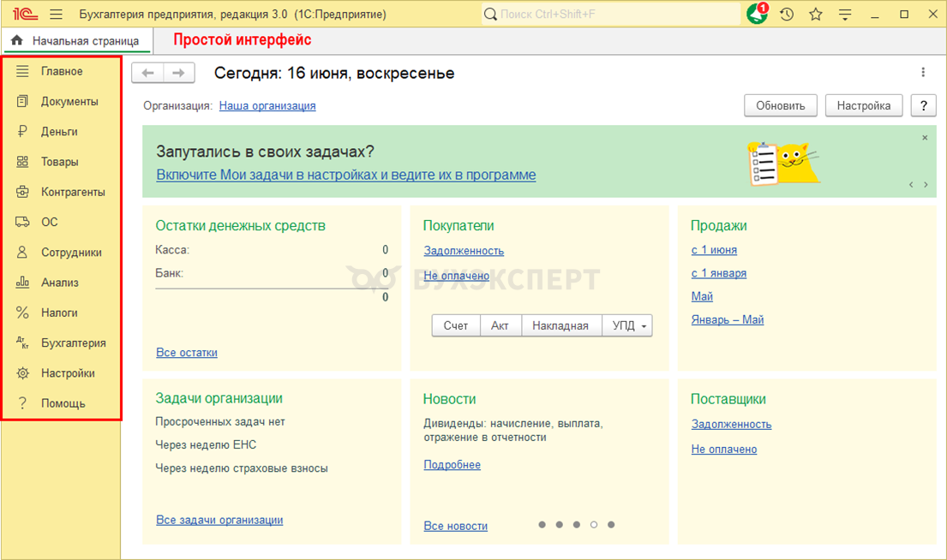The width and height of the screenshot is (947, 560).
Task: Select the first news pagination dot
Action: (542, 524)
